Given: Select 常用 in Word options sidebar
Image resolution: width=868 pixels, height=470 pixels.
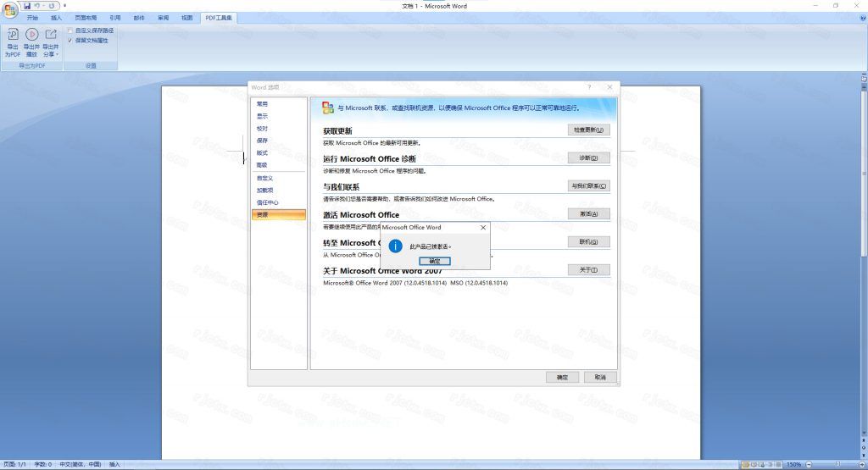Looking at the screenshot, I should pyautogui.click(x=278, y=104).
